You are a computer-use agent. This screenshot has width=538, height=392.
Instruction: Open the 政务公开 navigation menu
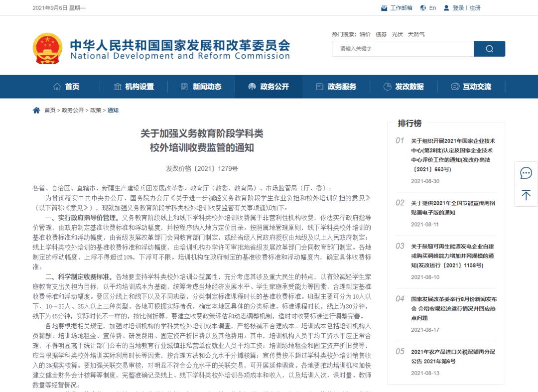[x=269, y=87]
